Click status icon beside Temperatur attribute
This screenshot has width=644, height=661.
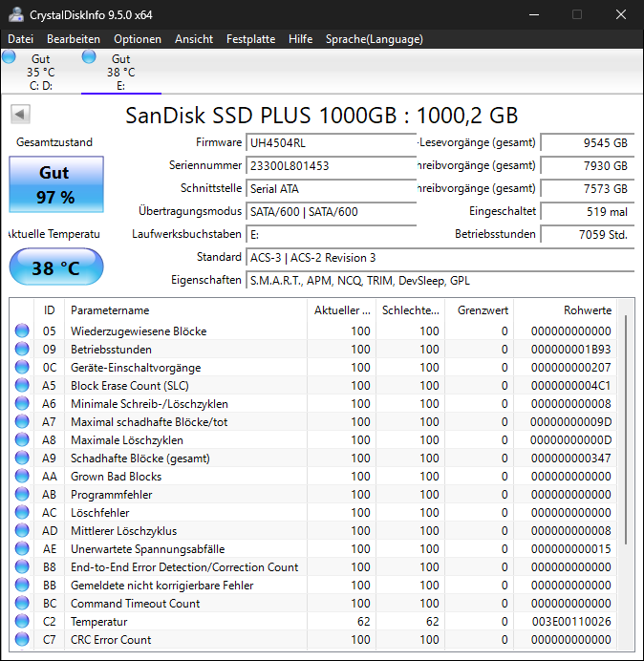[x=22, y=622]
